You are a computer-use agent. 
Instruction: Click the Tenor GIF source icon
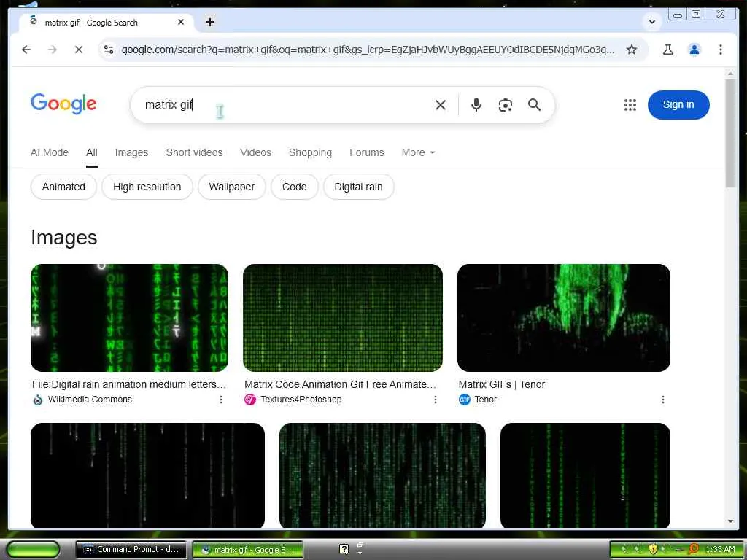[x=465, y=400]
